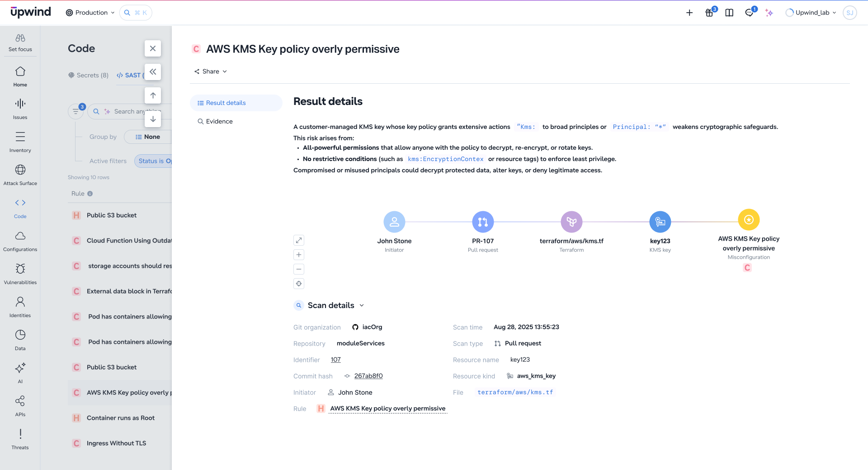Image resolution: width=868 pixels, height=470 pixels.
Task: Open the Upwind_lab organization dropdown
Action: [x=811, y=13]
